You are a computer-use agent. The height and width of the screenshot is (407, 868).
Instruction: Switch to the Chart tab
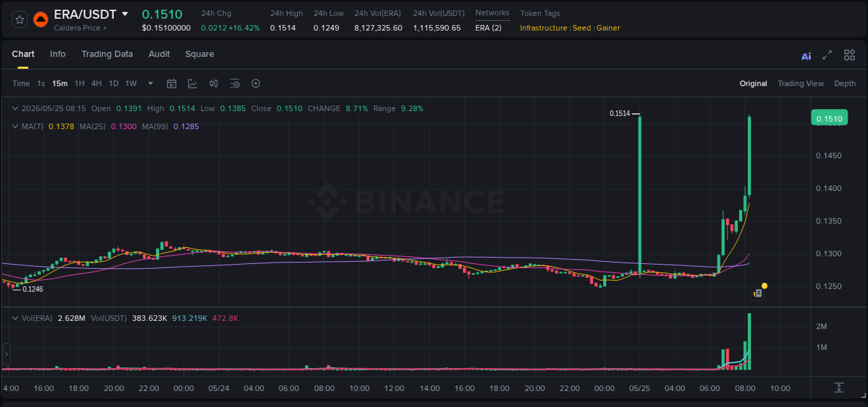pyautogui.click(x=23, y=54)
